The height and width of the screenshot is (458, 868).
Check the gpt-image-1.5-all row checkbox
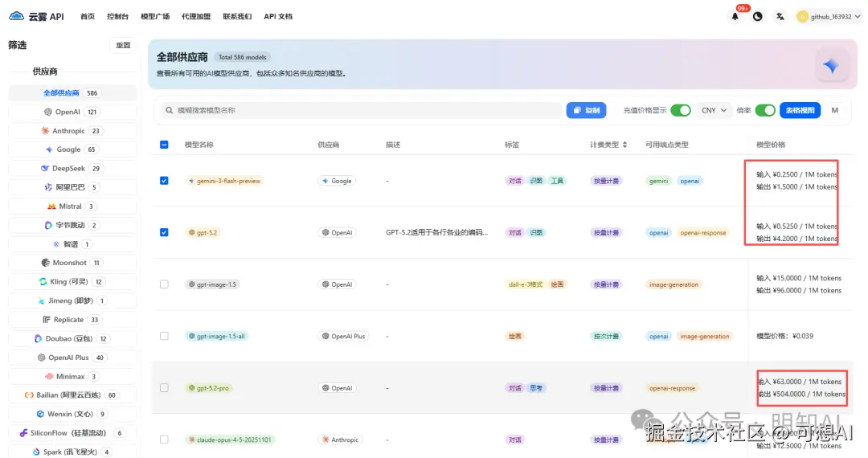point(164,336)
